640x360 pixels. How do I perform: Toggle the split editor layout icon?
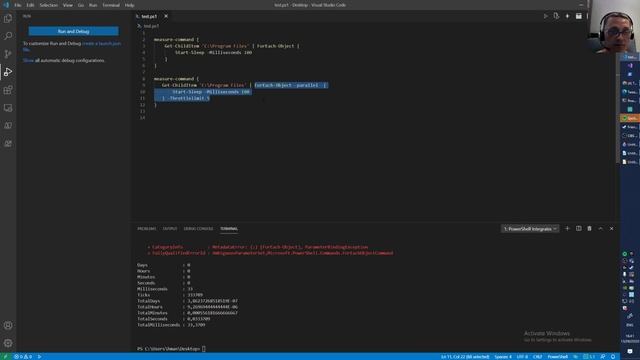tap(578, 16)
